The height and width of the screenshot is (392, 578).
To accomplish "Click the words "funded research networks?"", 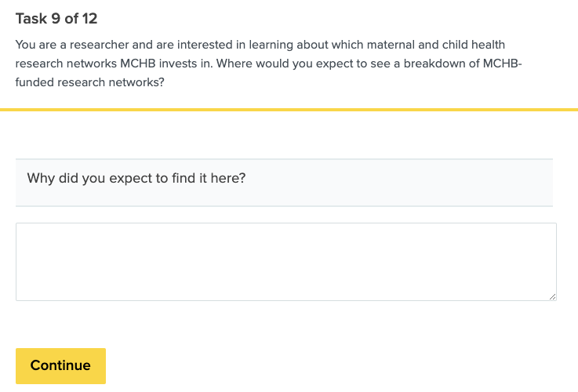I will tap(89, 82).
